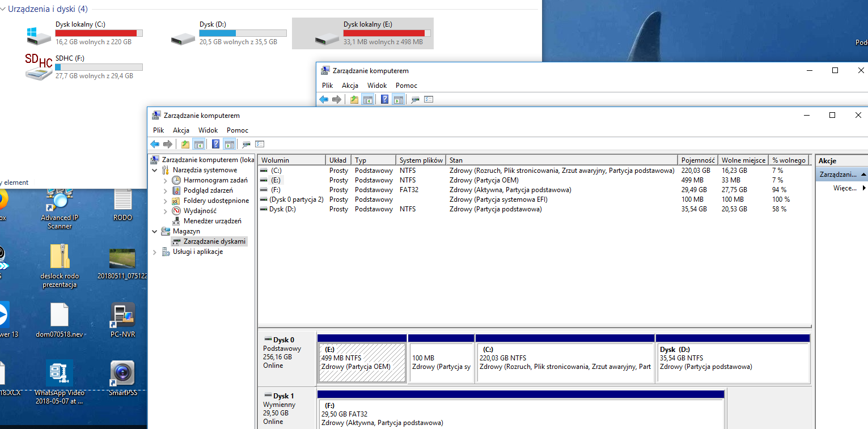Click the Dysk (D:) capacity usage bar
This screenshot has width=868, height=429.
[x=243, y=33]
